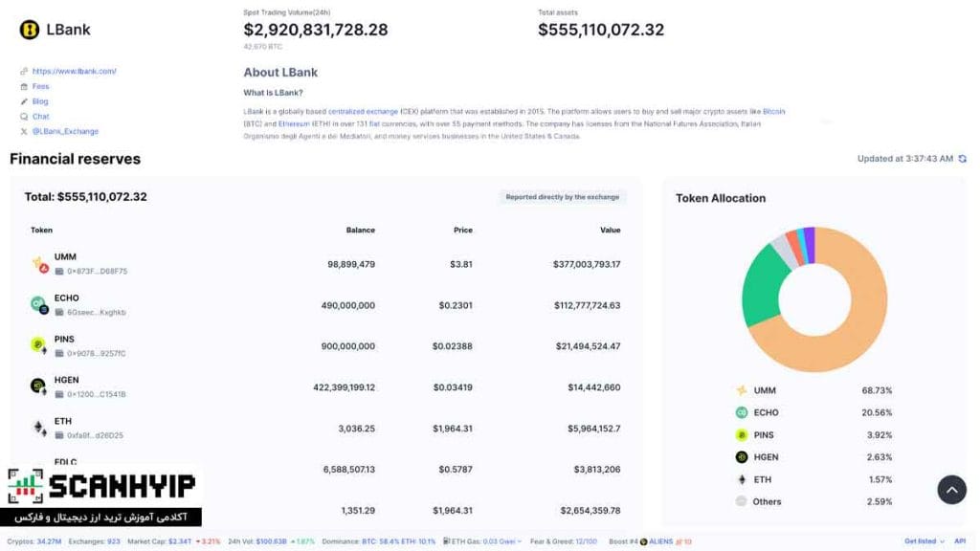Click the Token column header

[x=42, y=230]
